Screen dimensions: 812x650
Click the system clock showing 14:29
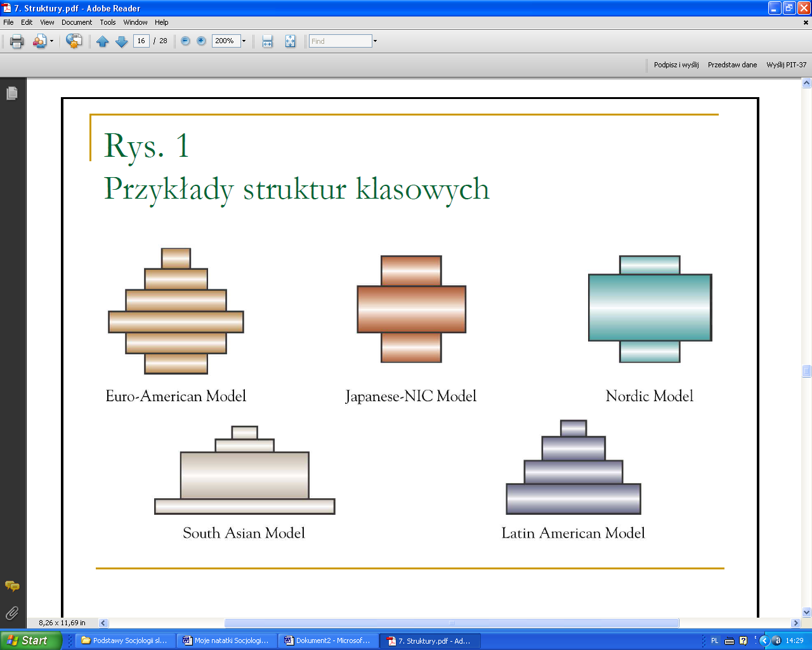click(794, 640)
